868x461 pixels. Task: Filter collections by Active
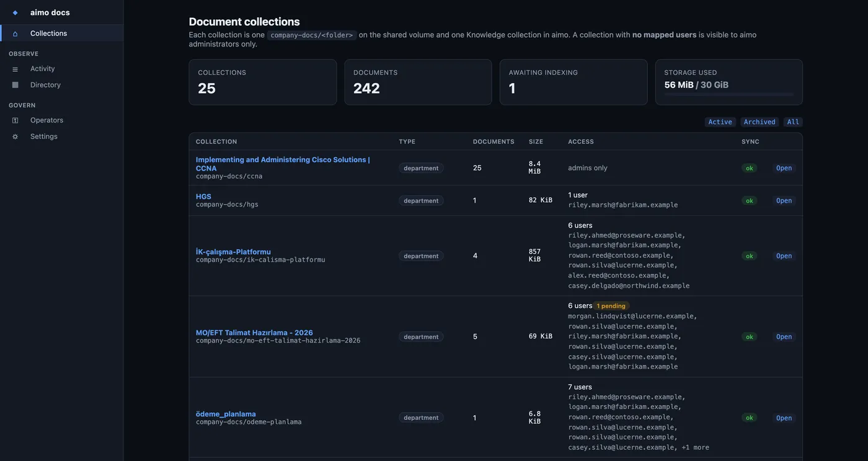pos(720,122)
